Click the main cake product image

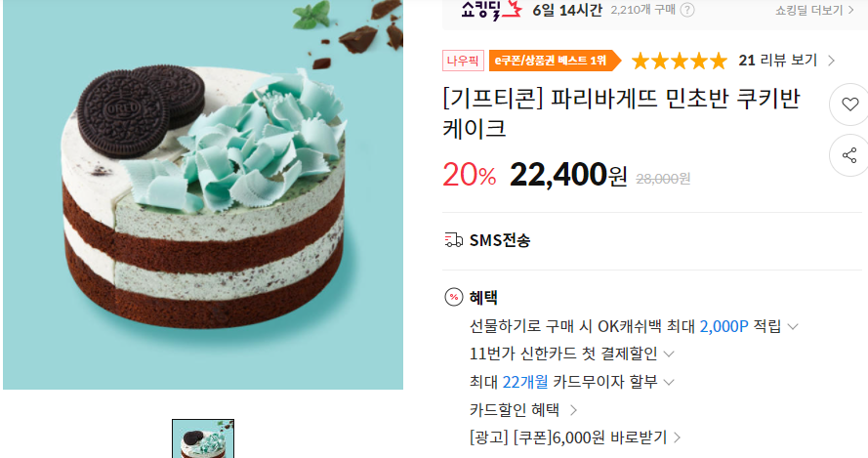tap(203, 194)
